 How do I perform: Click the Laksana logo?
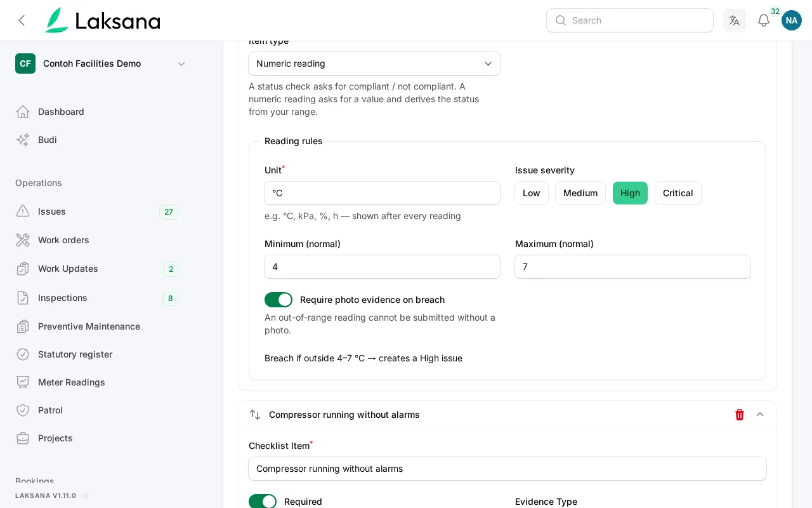pos(103,20)
